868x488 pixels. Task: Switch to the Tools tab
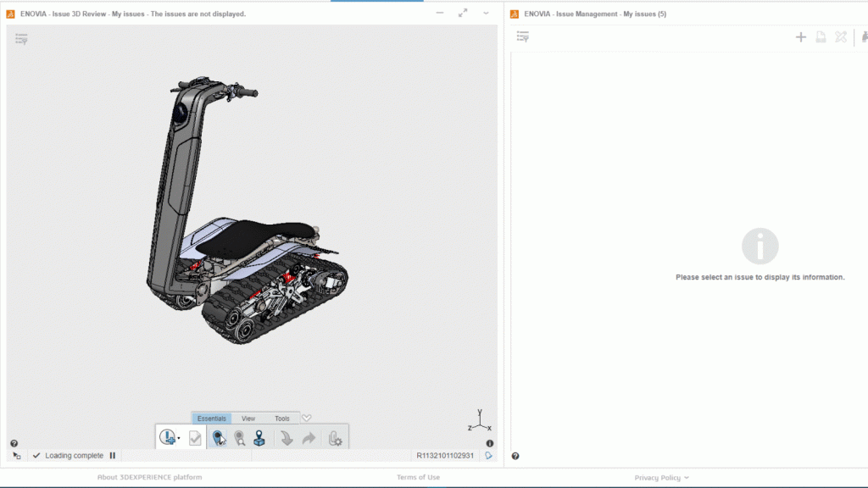(281, 419)
